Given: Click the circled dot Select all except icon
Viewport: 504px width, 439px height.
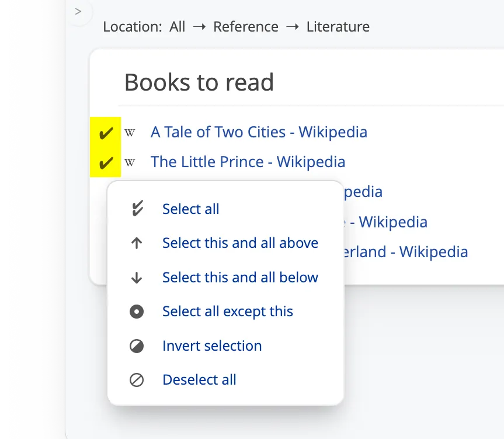Looking at the screenshot, I should point(137,312).
